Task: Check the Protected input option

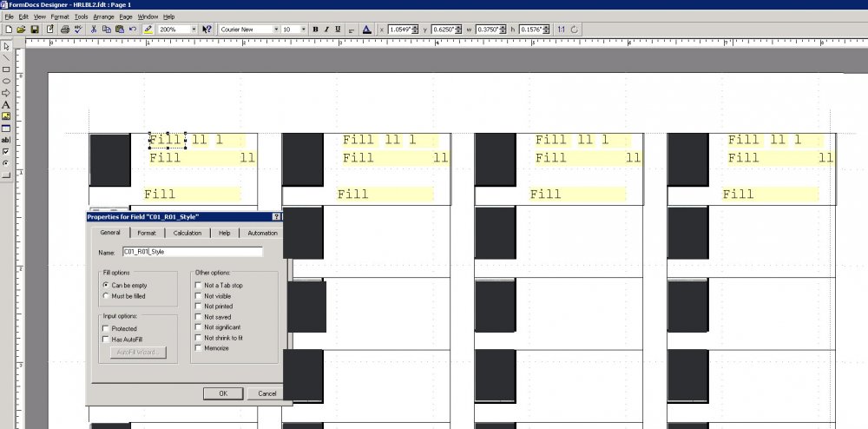Action: coord(106,328)
